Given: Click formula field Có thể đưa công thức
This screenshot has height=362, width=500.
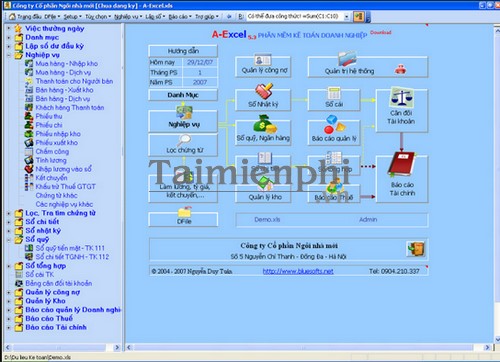Looking at the screenshot, I should pyautogui.click(x=295, y=16).
